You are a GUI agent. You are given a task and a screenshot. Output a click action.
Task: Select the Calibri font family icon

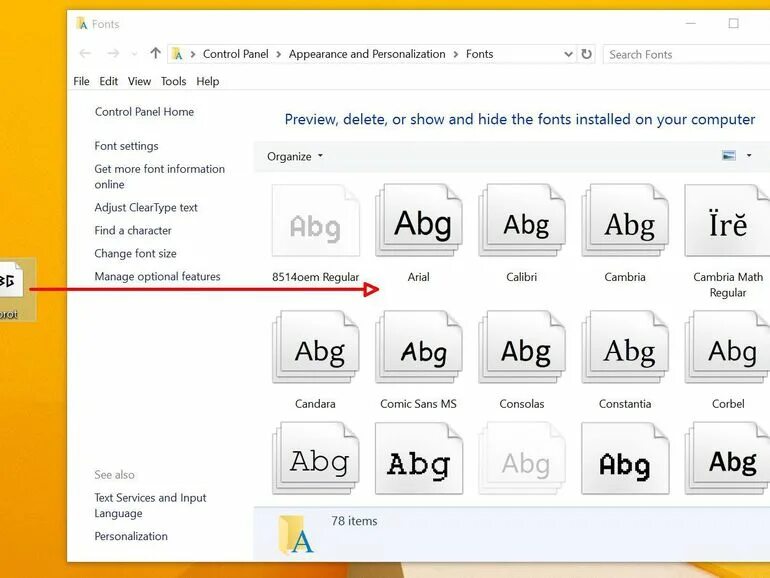point(522,220)
